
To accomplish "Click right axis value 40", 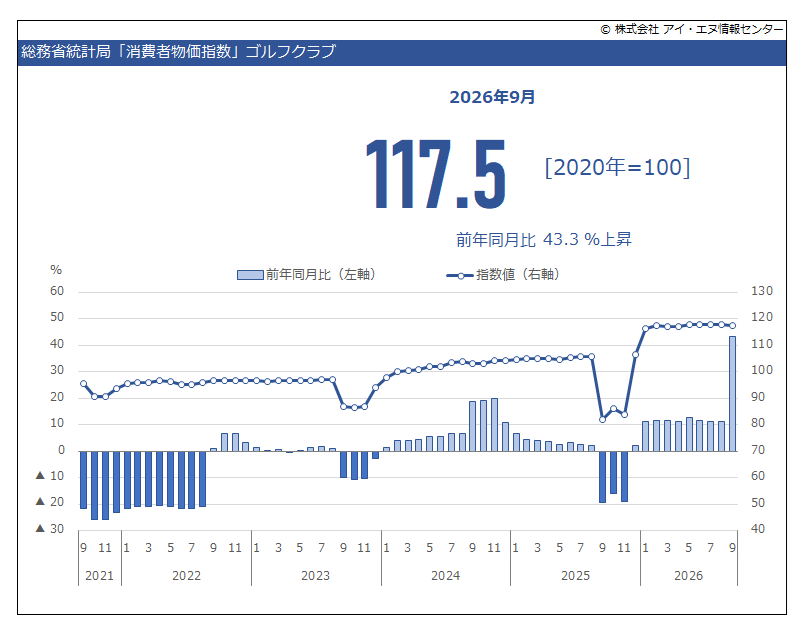I will 758,529.
